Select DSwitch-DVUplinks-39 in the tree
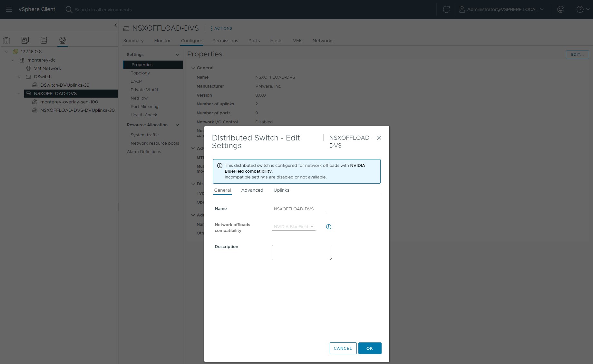This screenshot has height=364, width=593. pos(65,85)
